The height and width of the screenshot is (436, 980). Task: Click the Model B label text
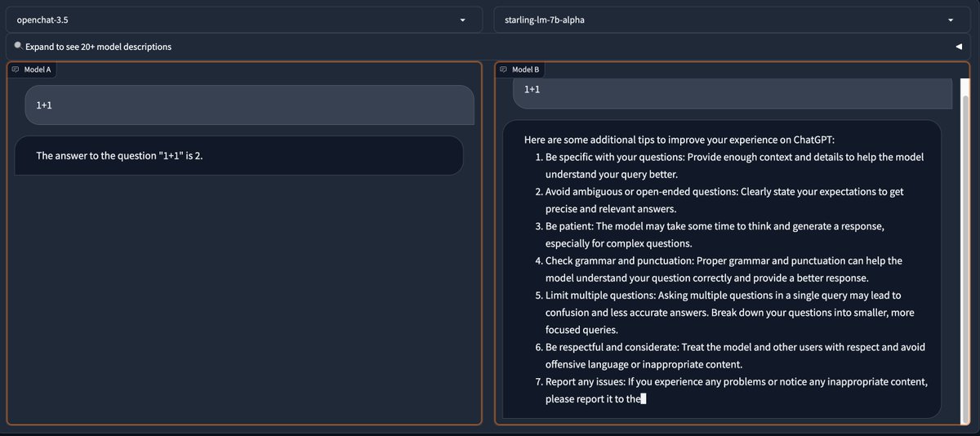coord(525,69)
